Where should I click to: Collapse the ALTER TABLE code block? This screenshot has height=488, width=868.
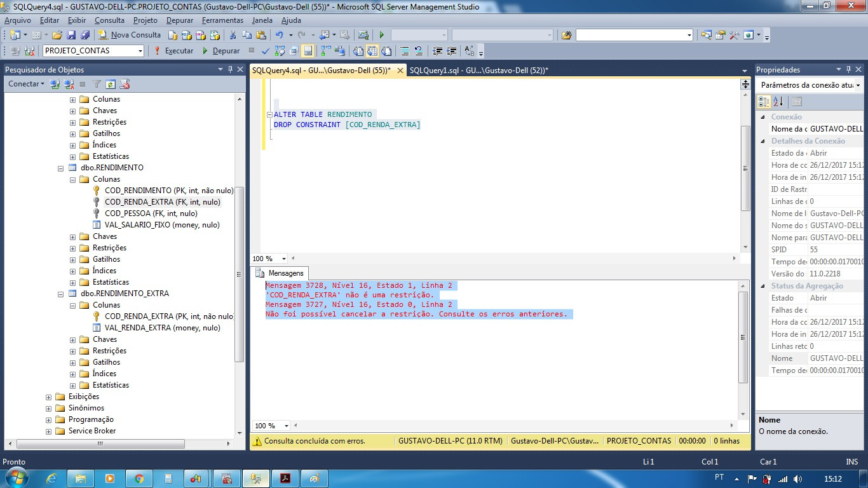tap(269, 115)
